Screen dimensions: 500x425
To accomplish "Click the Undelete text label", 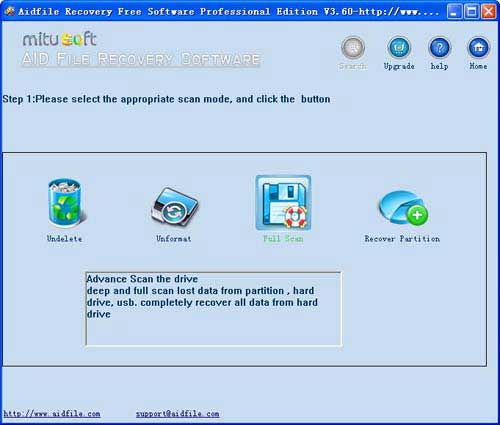I will (65, 239).
